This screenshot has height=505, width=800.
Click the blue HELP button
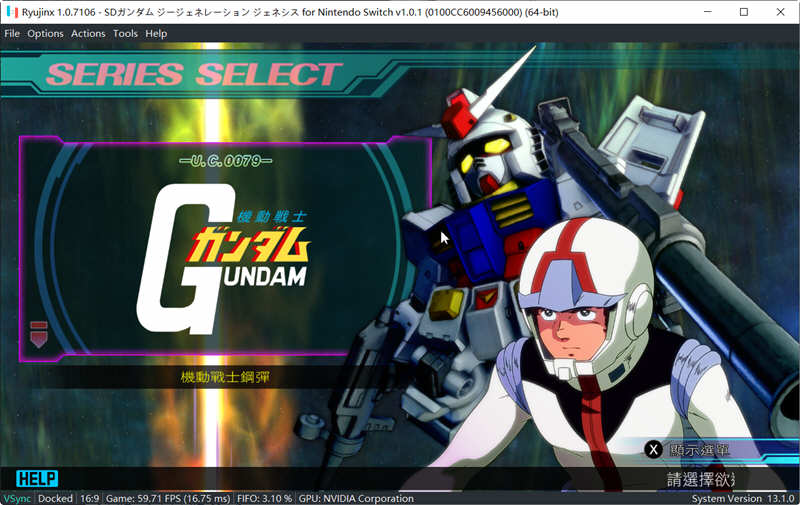point(37,478)
